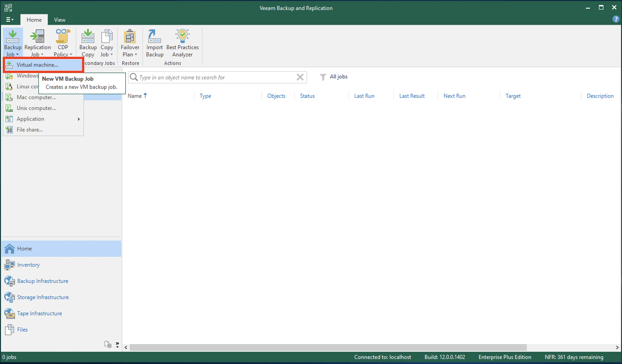Click the All jobs filter funnel icon
Image resolution: width=622 pixels, height=364 pixels.
(323, 77)
